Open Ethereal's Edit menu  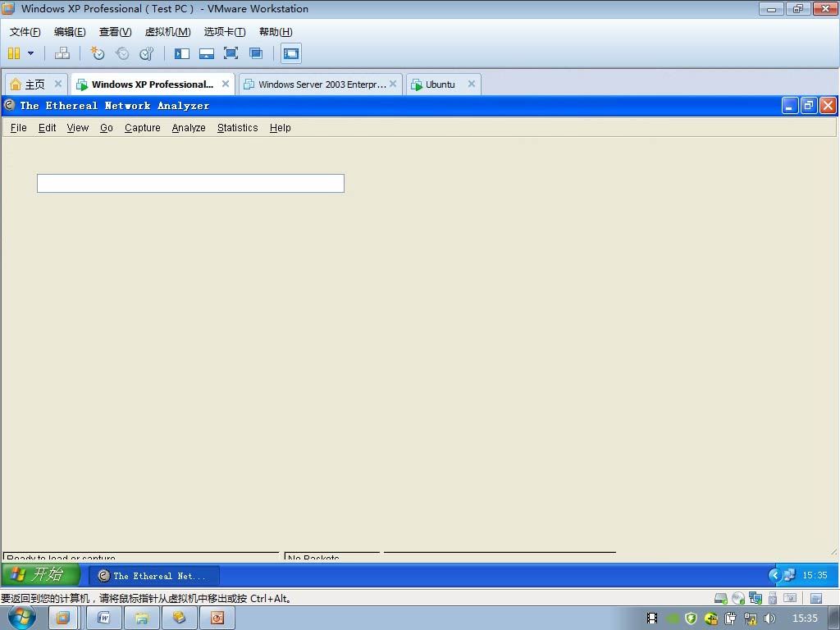point(47,127)
